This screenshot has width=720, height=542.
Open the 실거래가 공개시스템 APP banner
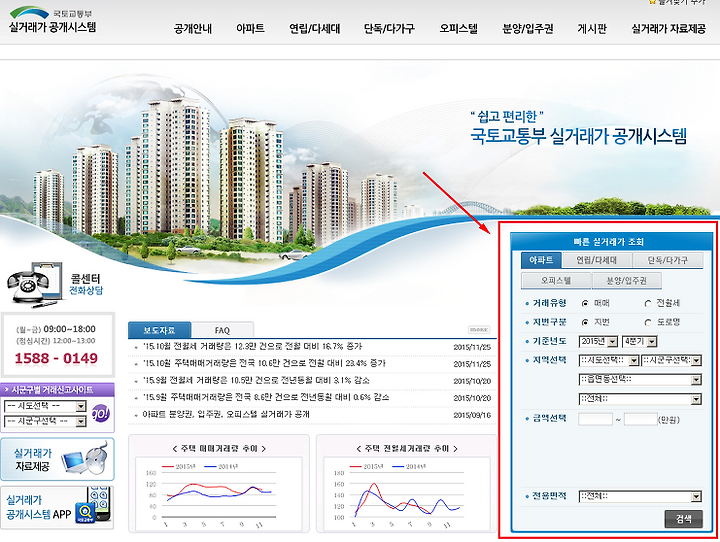(57, 508)
